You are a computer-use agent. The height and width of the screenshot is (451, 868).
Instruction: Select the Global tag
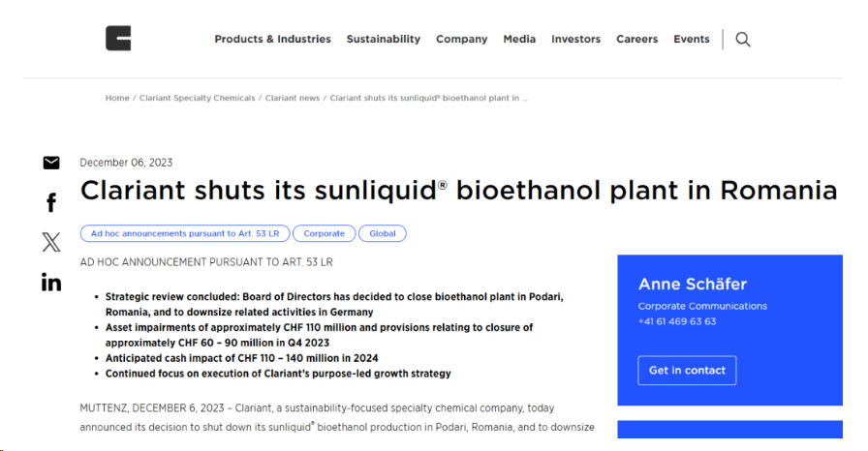383,233
